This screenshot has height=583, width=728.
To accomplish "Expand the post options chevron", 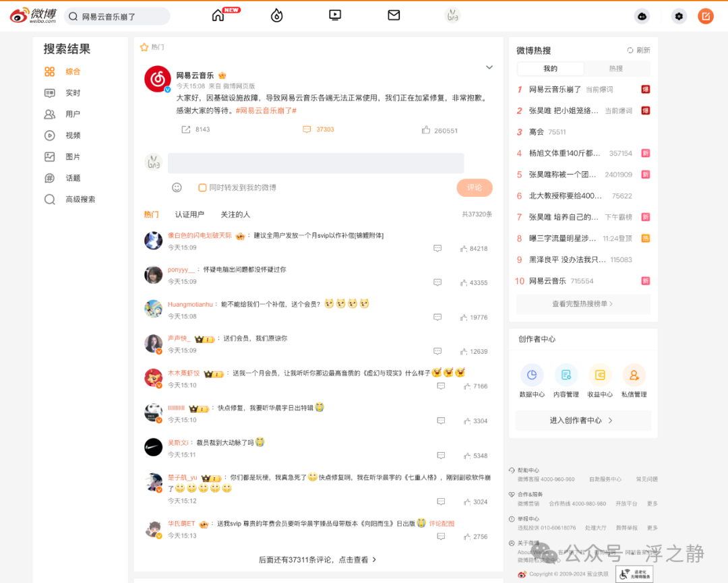I will (x=489, y=67).
